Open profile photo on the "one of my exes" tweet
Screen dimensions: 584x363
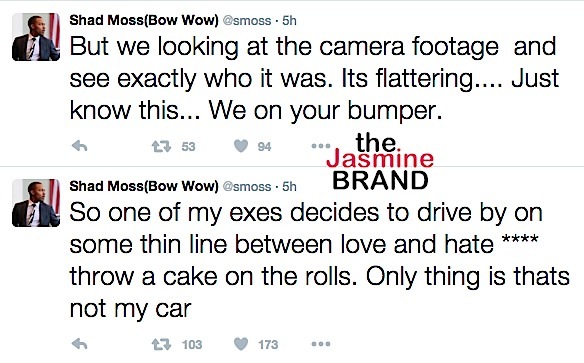pyautogui.click(x=36, y=203)
